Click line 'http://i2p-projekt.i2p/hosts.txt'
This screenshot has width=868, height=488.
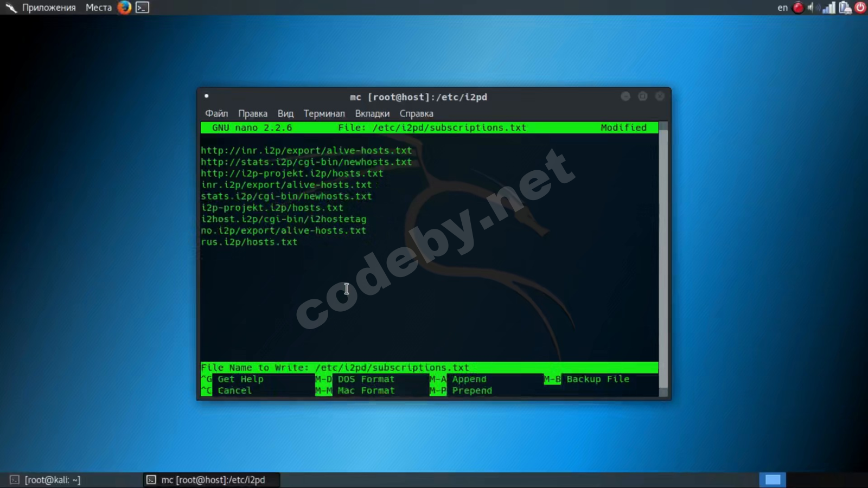coord(292,173)
